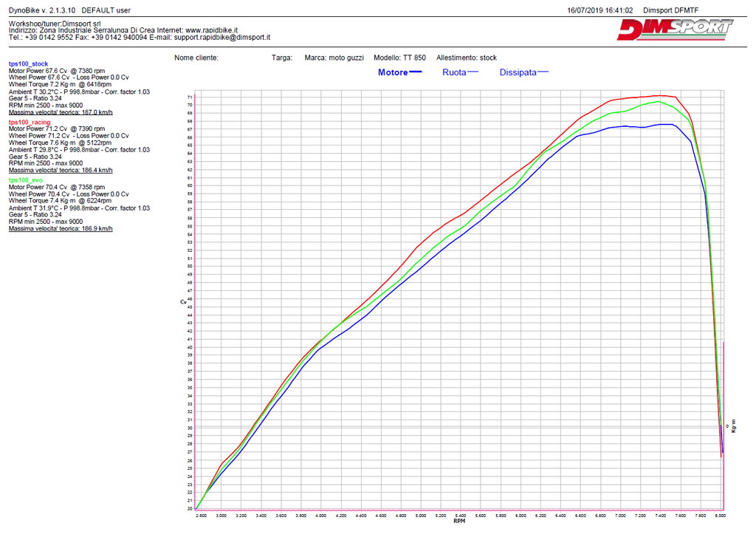This screenshot has height=534, width=756.
Task: Click 'Gear 5 - Ratio 3.24' under tps100_evo
Action: coord(35,215)
